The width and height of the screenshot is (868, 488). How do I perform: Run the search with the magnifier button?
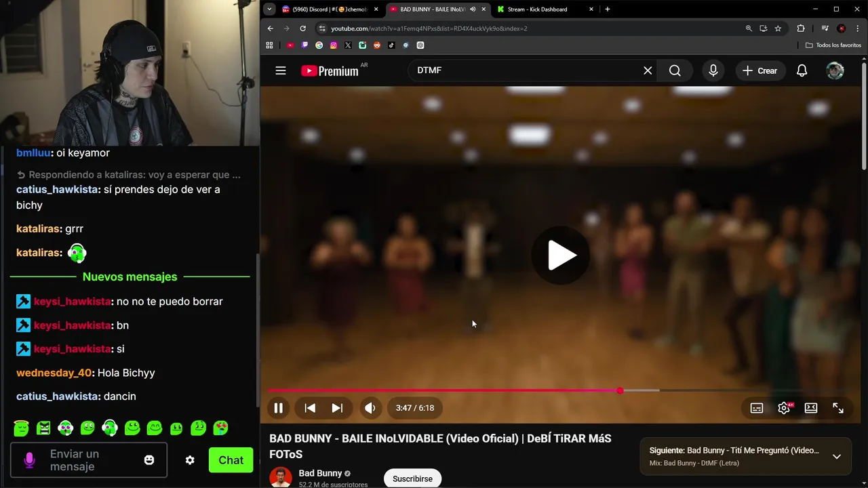pos(675,70)
